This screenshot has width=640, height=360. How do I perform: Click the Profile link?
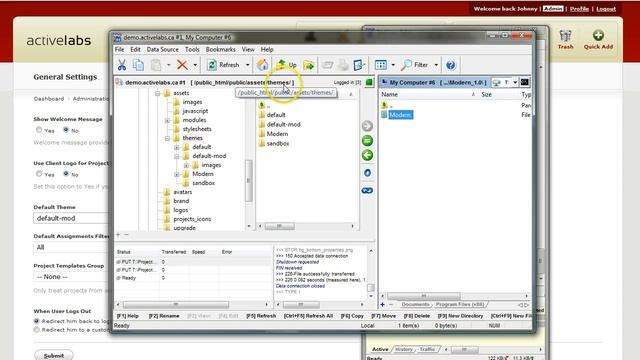point(579,9)
